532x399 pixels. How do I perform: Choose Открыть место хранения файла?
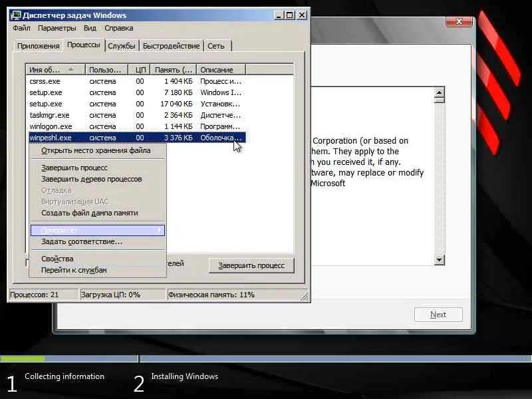pos(98,150)
